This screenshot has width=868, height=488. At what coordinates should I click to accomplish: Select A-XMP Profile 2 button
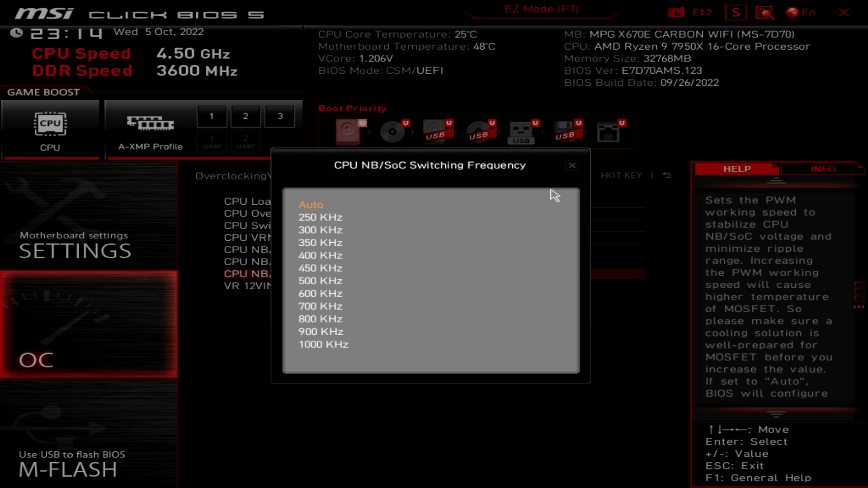[x=245, y=116]
